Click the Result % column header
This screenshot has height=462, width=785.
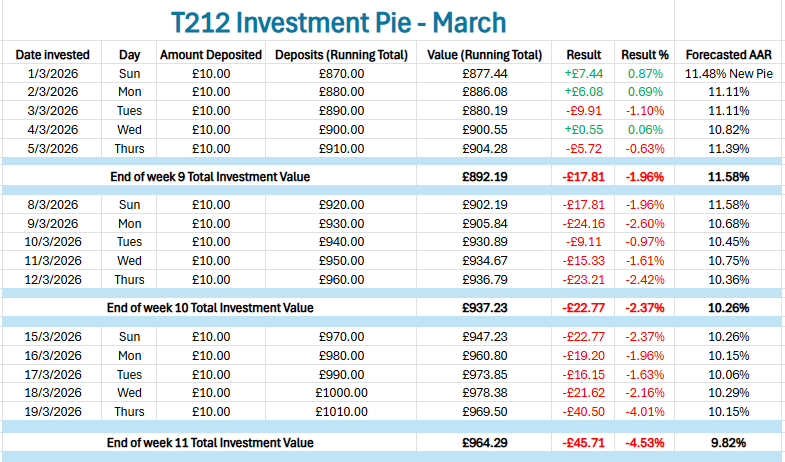click(645, 55)
